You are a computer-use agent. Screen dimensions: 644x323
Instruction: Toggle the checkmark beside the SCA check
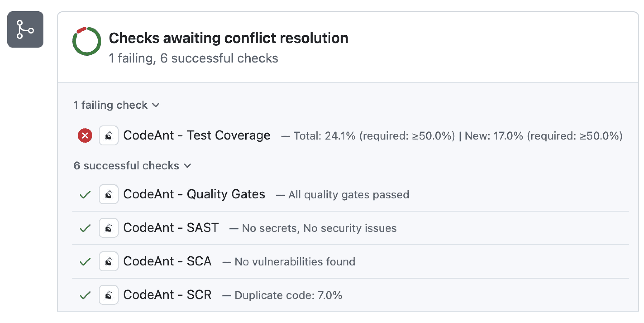(85, 261)
